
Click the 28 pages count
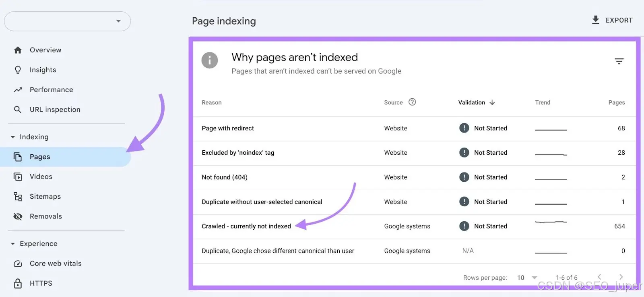621,153
